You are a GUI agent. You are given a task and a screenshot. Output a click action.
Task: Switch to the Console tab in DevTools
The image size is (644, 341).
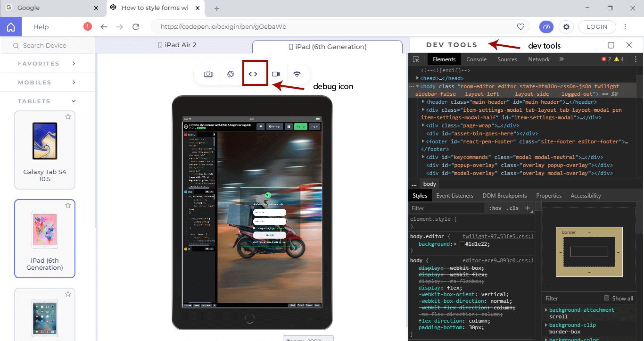[x=476, y=59]
